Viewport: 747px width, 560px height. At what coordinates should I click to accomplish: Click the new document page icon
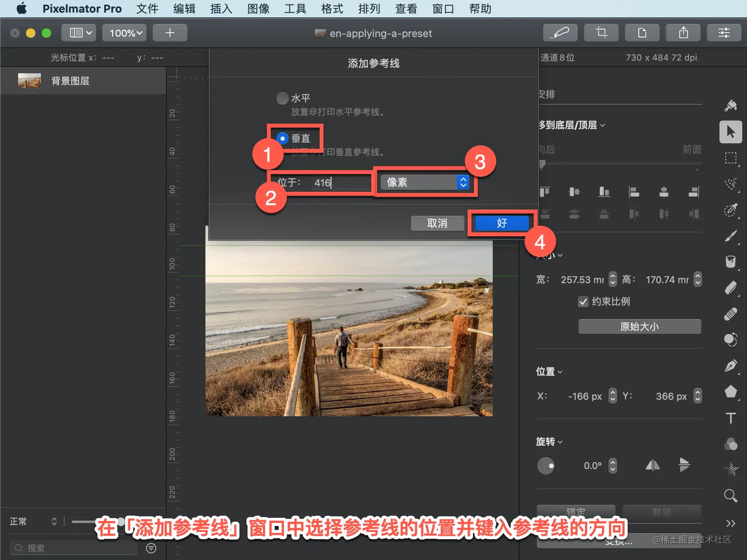[x=642, y=33]
